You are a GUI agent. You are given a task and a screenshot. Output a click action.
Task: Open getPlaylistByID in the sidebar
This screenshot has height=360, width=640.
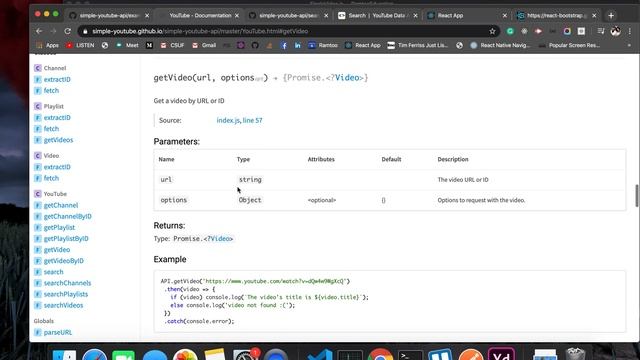(x=66, y=238)
